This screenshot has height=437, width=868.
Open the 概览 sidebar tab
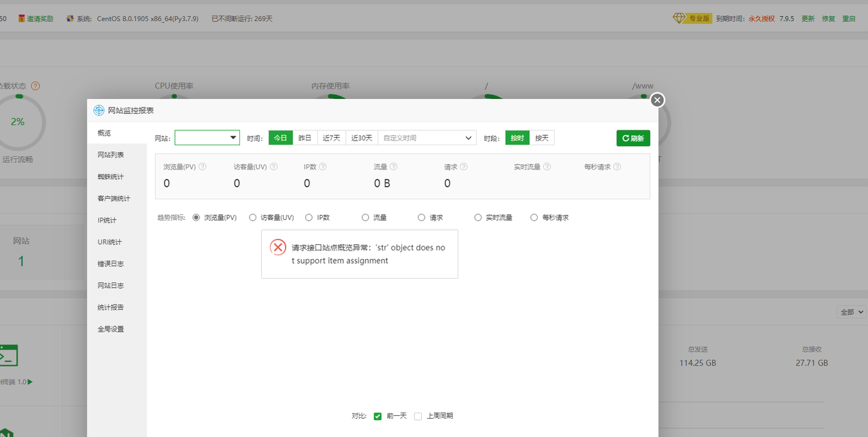click(x=117, y=133)
